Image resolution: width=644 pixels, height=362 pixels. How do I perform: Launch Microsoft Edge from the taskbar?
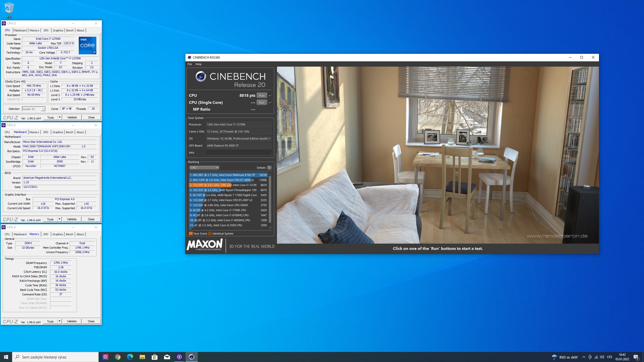click(130, 357)
